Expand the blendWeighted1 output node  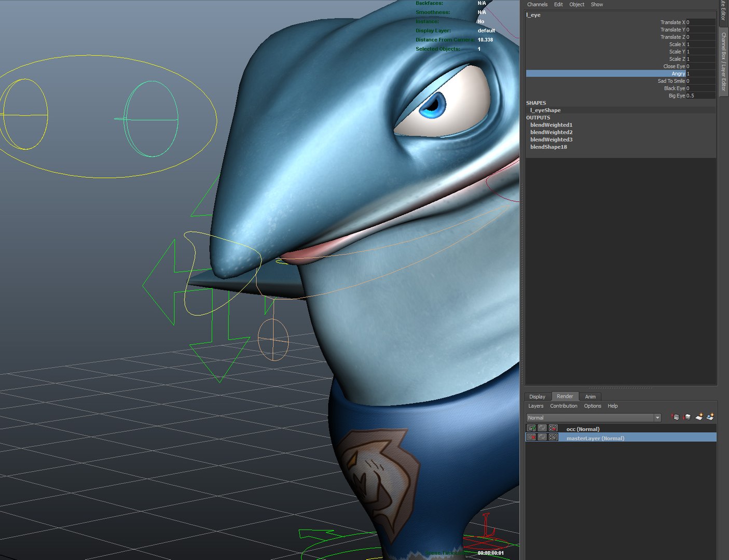tap(551, 125)
